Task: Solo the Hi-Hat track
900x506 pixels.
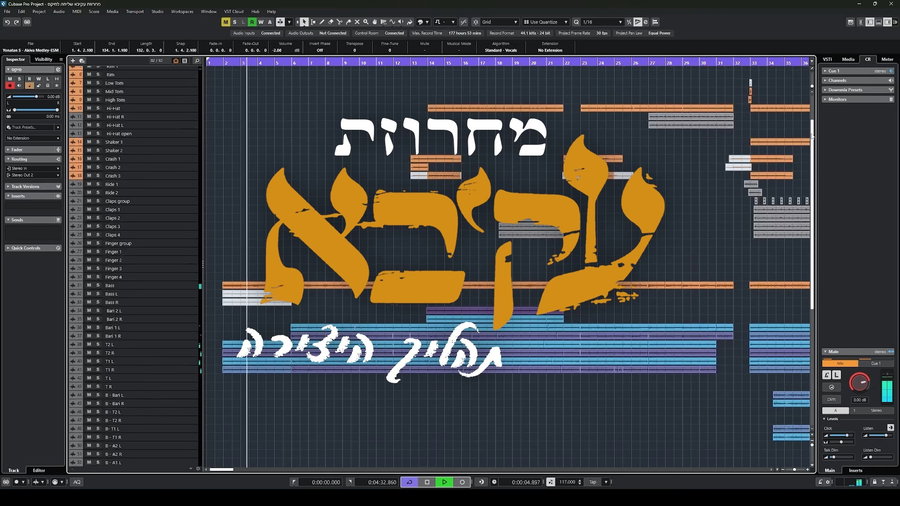Action: click(97, 108)
